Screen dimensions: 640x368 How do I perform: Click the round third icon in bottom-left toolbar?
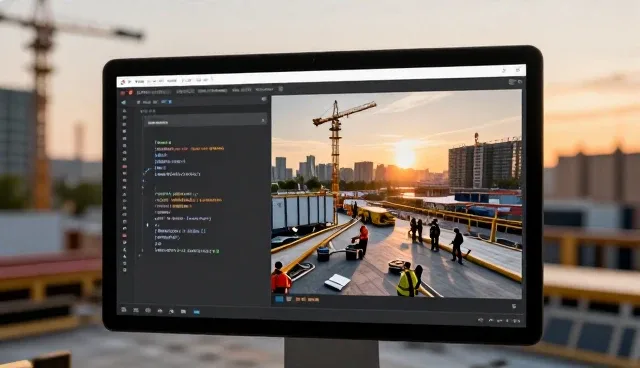[148, 310]
